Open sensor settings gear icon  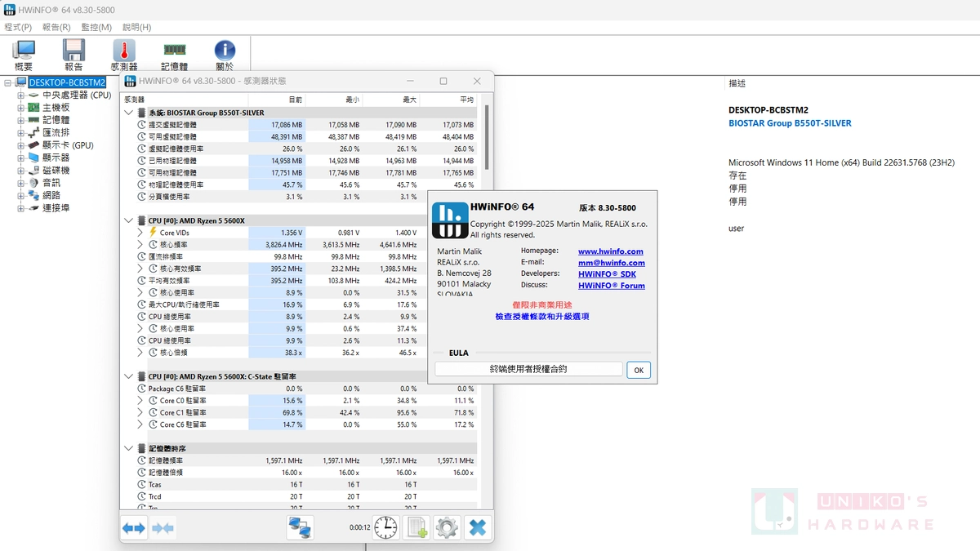tap(447, 528)
